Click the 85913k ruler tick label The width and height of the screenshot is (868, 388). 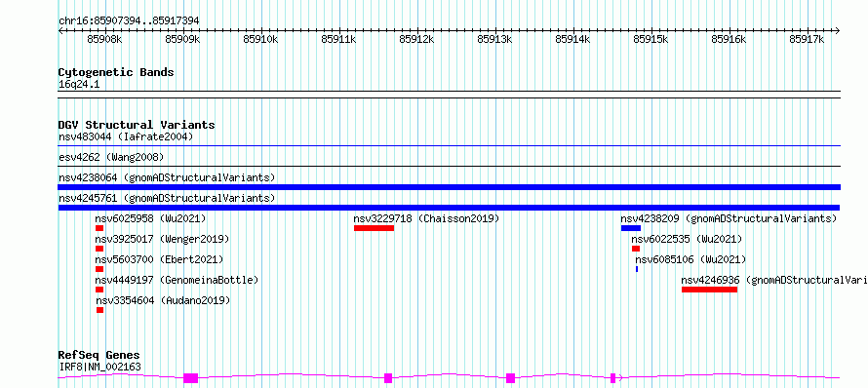pyautogui.click(x=494, y=39)
